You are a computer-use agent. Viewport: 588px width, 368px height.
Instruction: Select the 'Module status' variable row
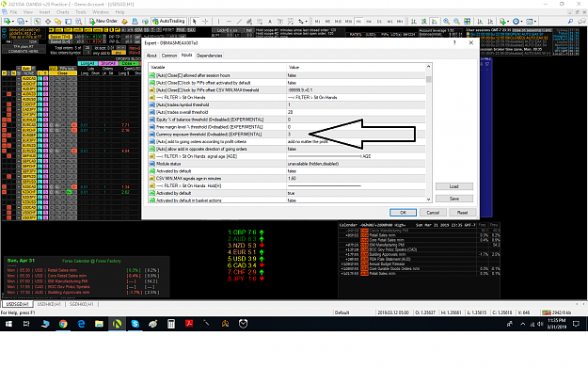click(x=287, y=164)
